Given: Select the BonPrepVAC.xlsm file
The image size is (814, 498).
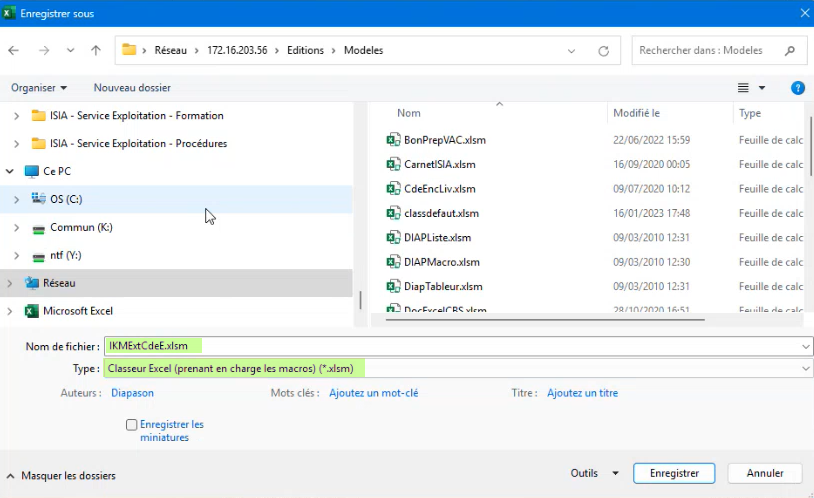Looking at the screenshot, I should [x=444, y=140].
